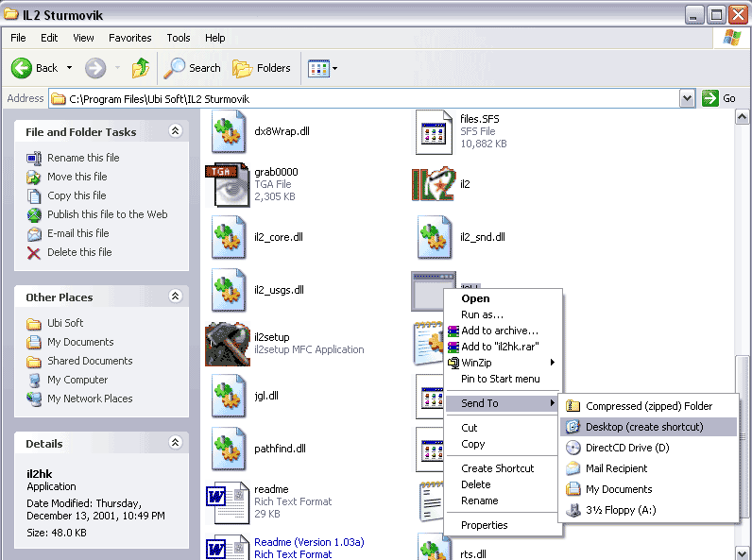Open the Search magnifier tool
752x560 pixels.
(x=193, y=68)
